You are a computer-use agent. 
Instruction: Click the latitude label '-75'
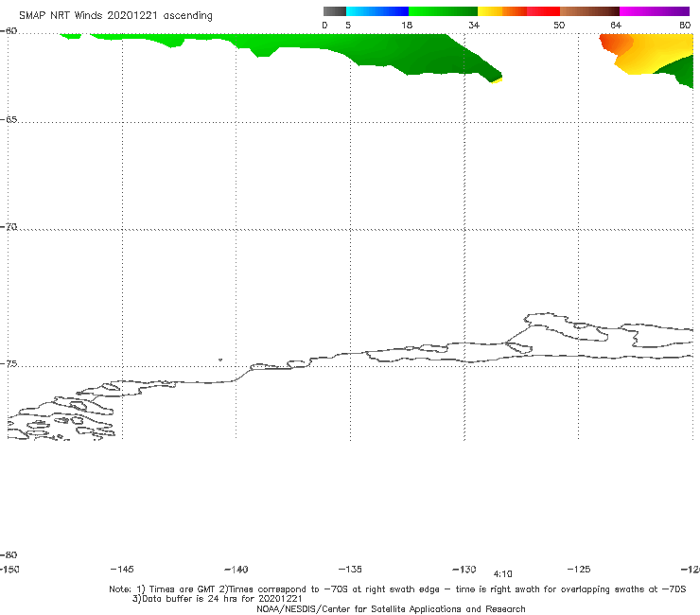pos(9,364)
